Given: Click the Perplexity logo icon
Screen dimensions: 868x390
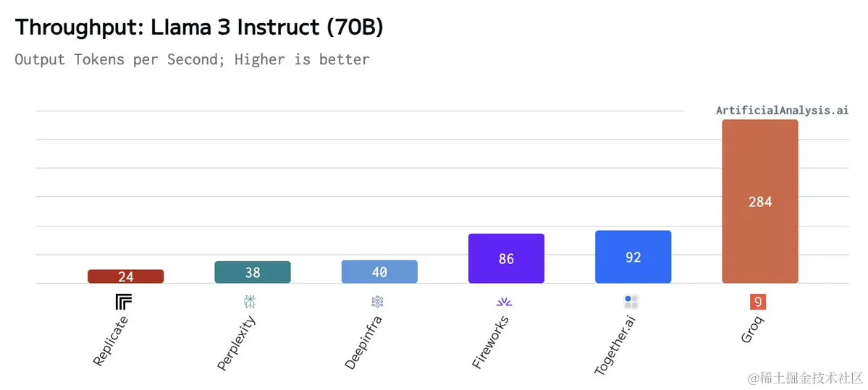Looking at the screenshot, I should [250, 302].
